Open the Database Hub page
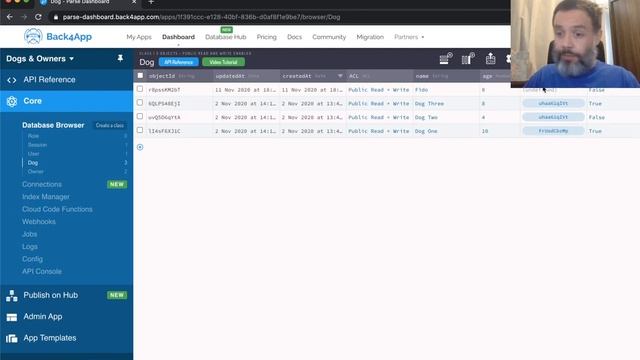The width and height of the screenshot is (640, 360). pyautogui.click(x=226, y=37)
